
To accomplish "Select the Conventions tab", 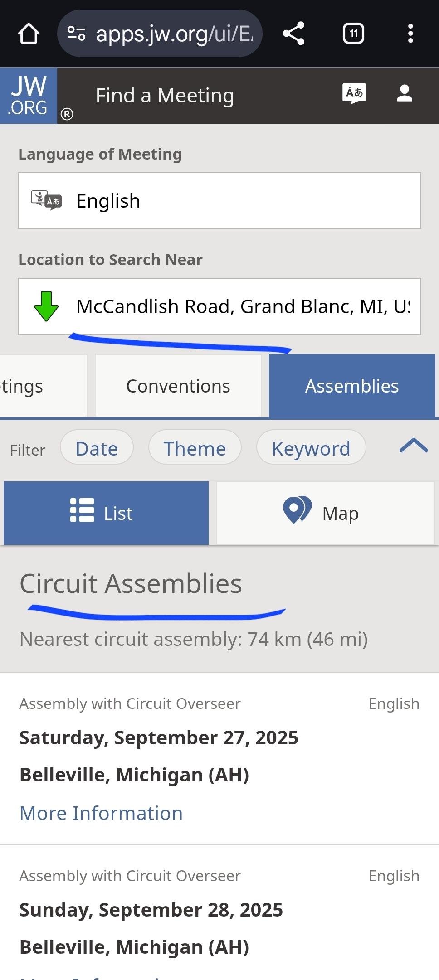I will click(178, 386).
